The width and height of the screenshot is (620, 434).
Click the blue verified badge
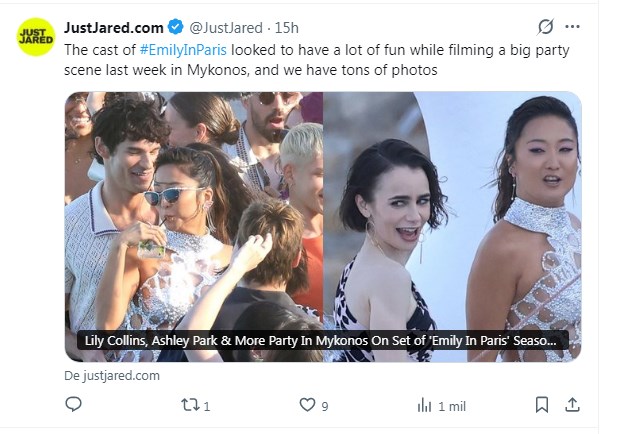click(176, 27)
